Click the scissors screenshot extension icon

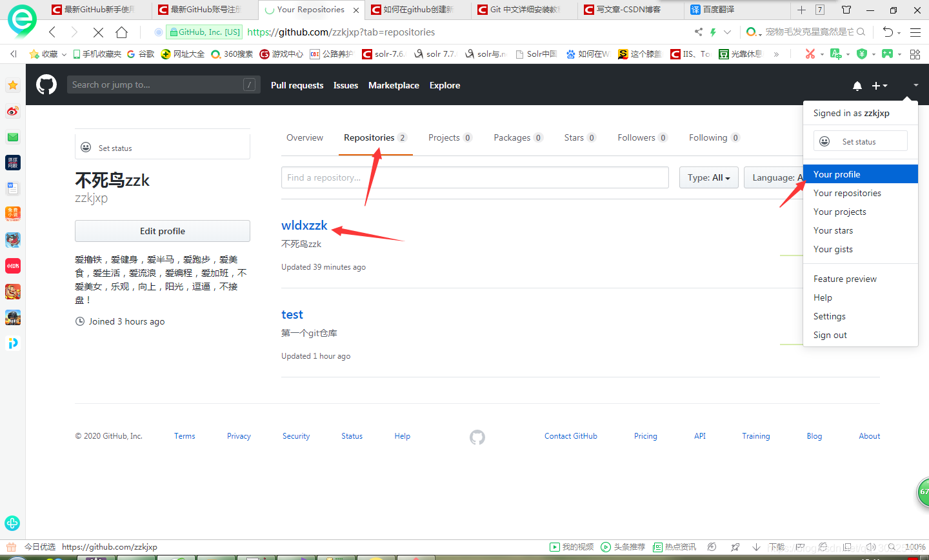tap(810, 54)
